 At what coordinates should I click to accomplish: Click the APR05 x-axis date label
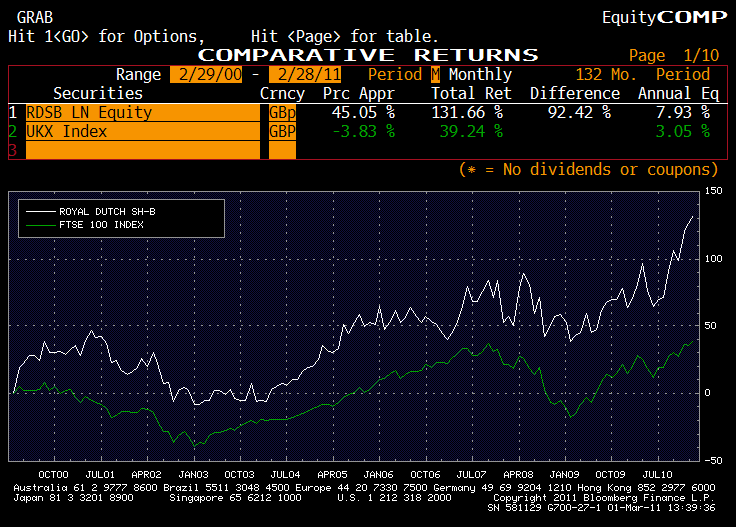(x=332, y=474)
